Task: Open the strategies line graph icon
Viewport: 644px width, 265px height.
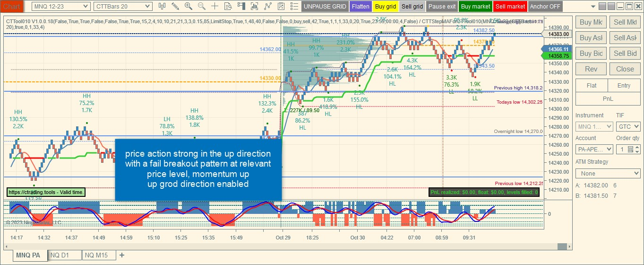Action: pyautogui.click(x=268, y=6)
